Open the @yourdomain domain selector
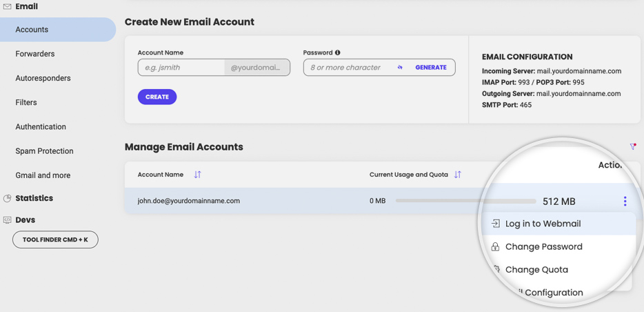This screenshot has height=312, width=644. (257, 68)
